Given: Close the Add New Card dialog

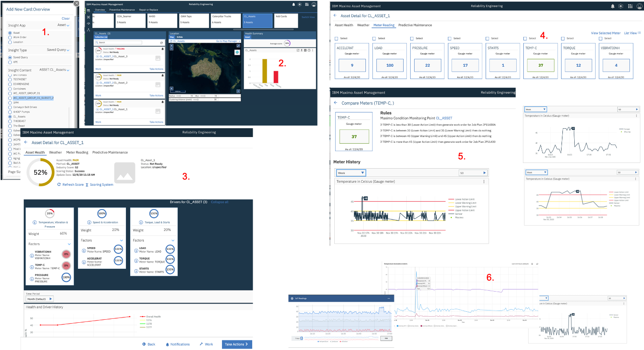Looking at the screenshot, I should (x=76, y=4).
